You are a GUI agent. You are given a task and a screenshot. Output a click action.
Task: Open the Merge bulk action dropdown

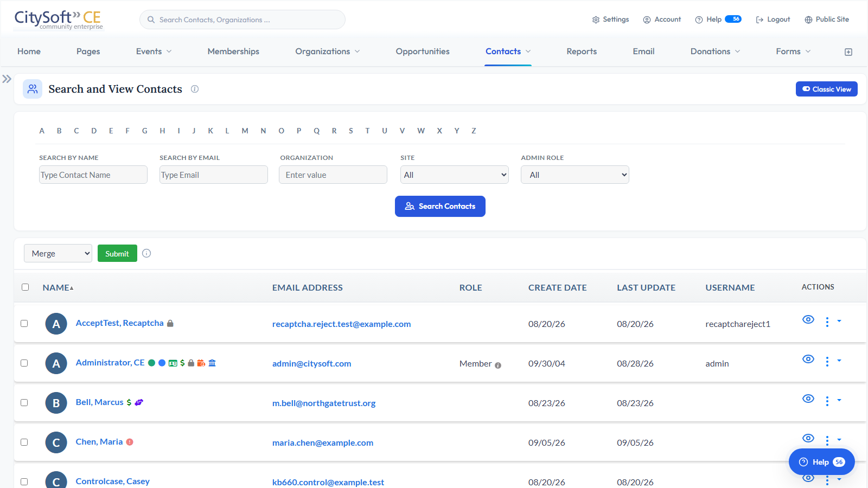[x=58, y=253]
